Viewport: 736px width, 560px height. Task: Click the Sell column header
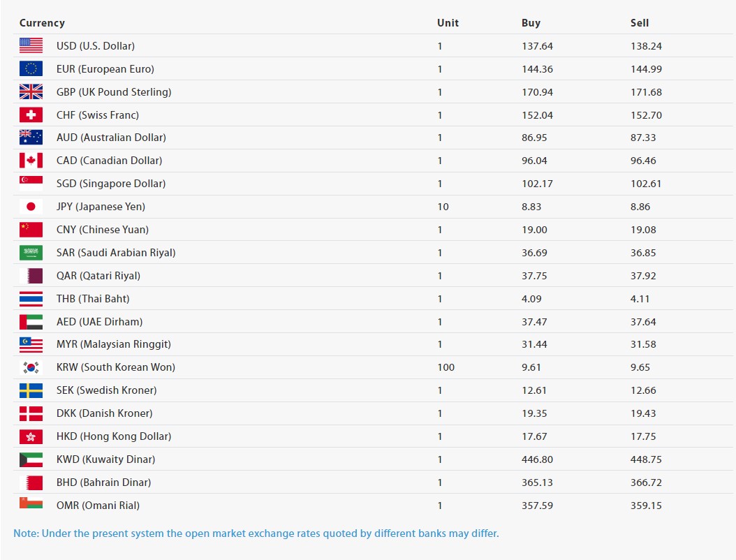coord(639,23)
